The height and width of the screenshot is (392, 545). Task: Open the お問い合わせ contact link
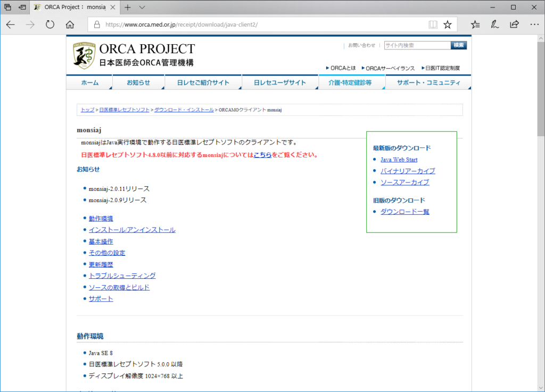tap(362, 45)
